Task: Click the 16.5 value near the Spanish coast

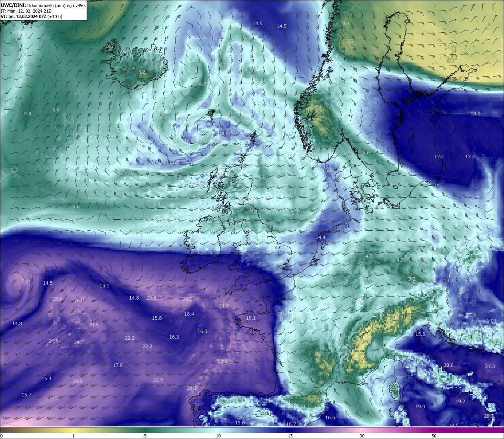Action: (330, 417)
